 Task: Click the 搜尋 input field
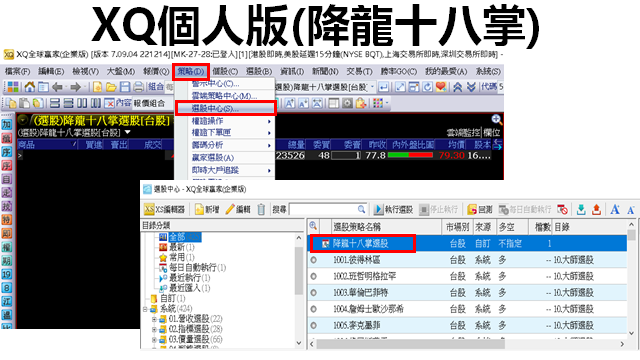(x=328, y=209)
